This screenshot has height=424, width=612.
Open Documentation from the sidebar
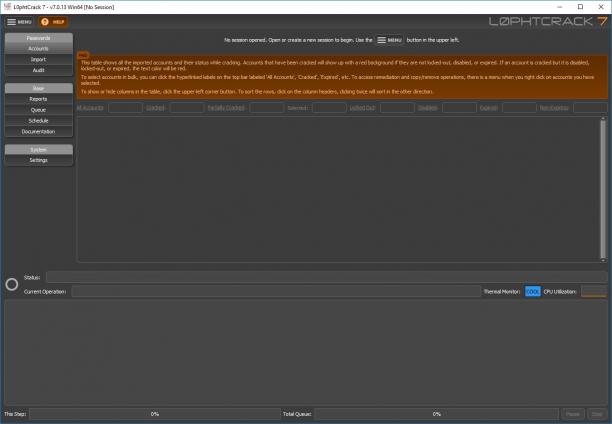click(x=38, y=132)
